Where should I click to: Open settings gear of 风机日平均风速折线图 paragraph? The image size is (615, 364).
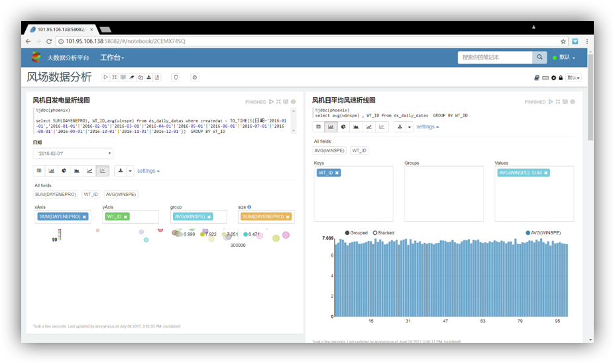573,102
